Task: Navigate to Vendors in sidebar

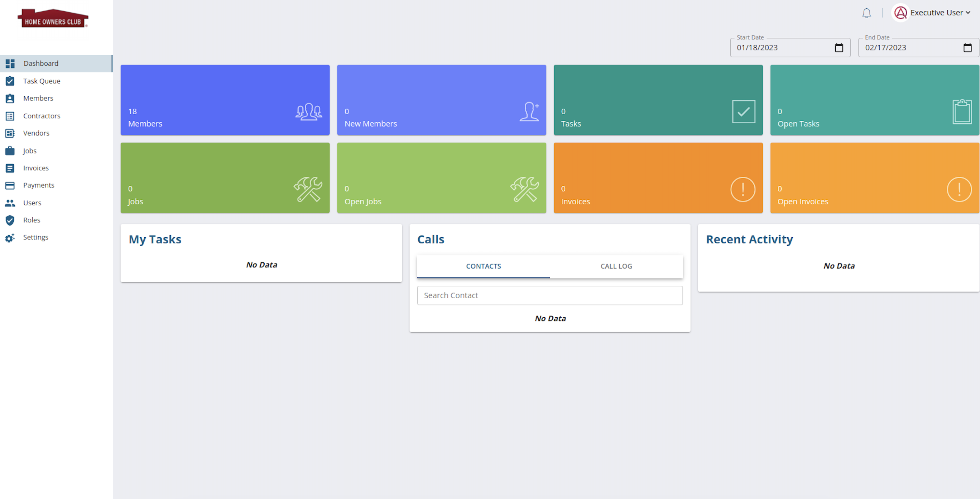Action: click(36, 133)
